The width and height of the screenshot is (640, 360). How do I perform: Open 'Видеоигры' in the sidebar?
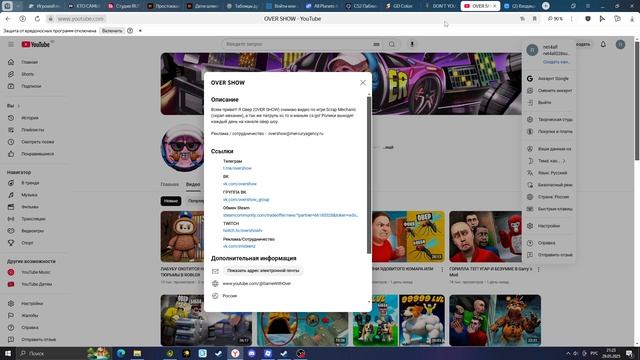33,231
